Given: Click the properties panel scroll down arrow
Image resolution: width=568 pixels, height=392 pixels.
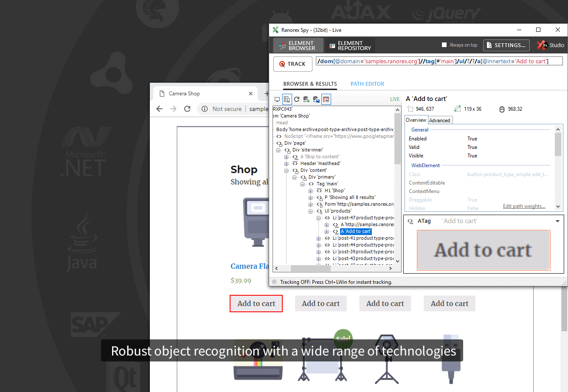Looking at the screenshot, I should click(558, 207).
